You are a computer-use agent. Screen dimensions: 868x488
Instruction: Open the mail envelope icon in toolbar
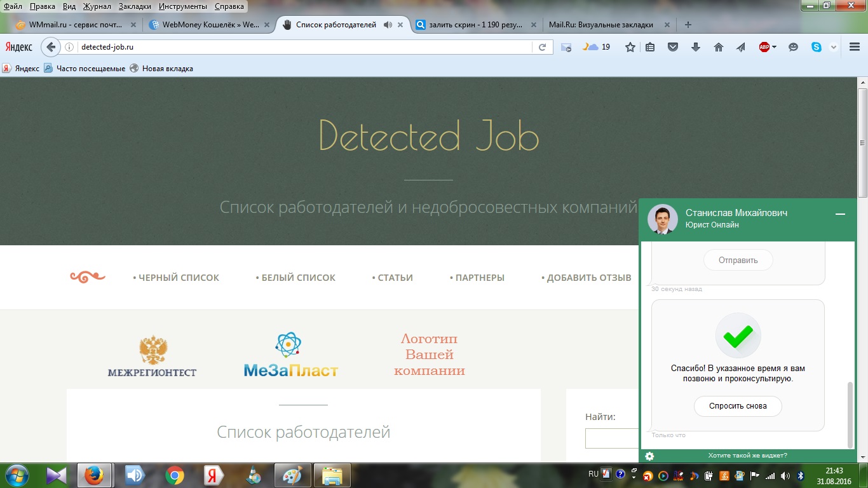566,47
